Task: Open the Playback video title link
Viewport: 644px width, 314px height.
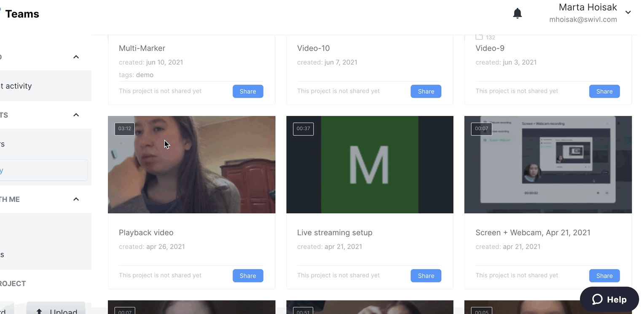Action: coord(146,233)
